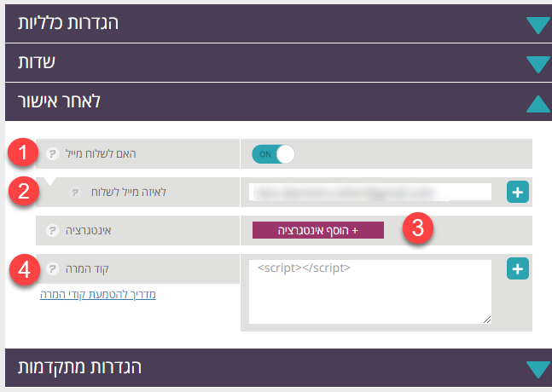Expand the הגדרות מתקדמות section arrow

pos(538,370)
